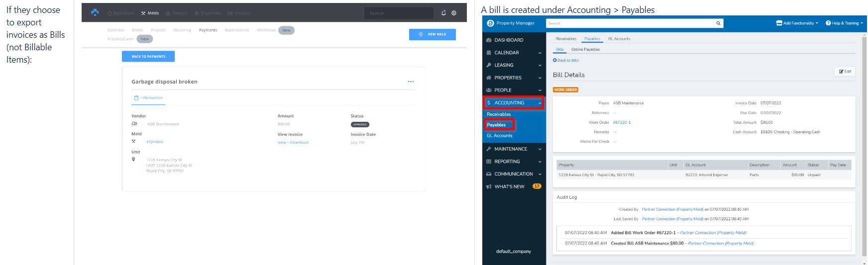868x265 pixels.
Task: Click Created By Partner Connection link
Action: click(672, 209)
